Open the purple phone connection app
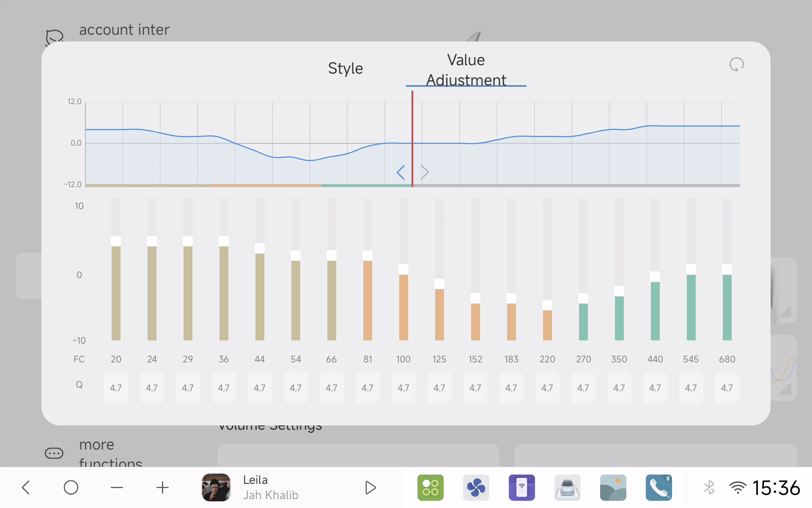This screenshot has width=812, height=508. 521,488
